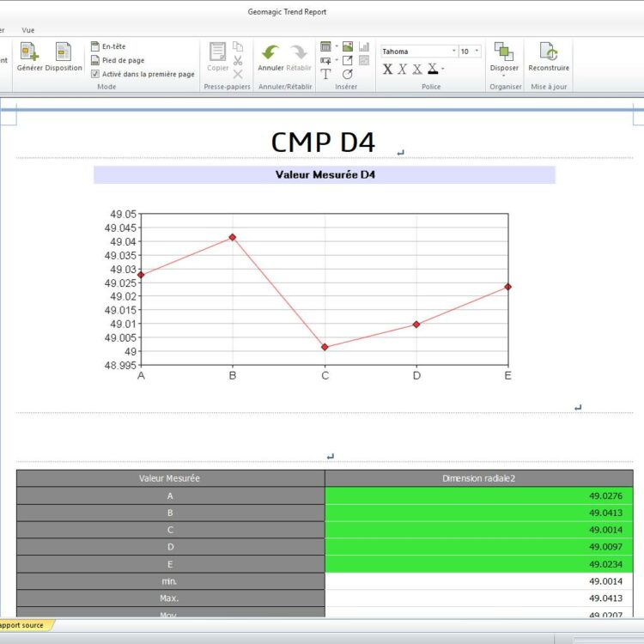Open the Disposition layout tool
This screenshot has width=644, height=644.
64,56
